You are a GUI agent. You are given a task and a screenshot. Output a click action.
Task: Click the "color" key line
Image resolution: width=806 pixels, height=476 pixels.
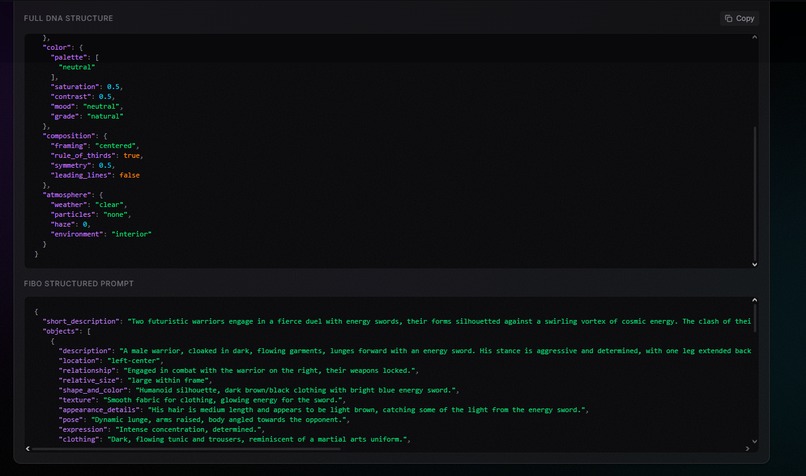click(x=63, y=47)
